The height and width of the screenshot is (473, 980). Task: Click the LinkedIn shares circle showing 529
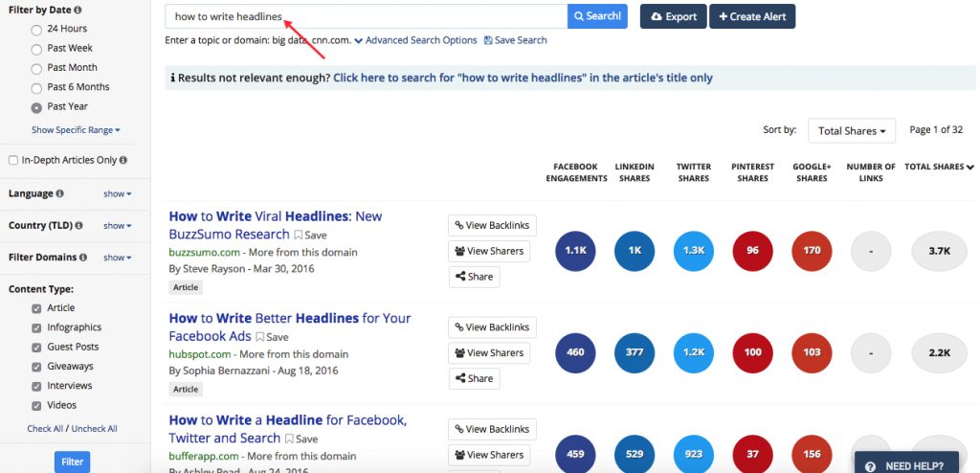635,454
